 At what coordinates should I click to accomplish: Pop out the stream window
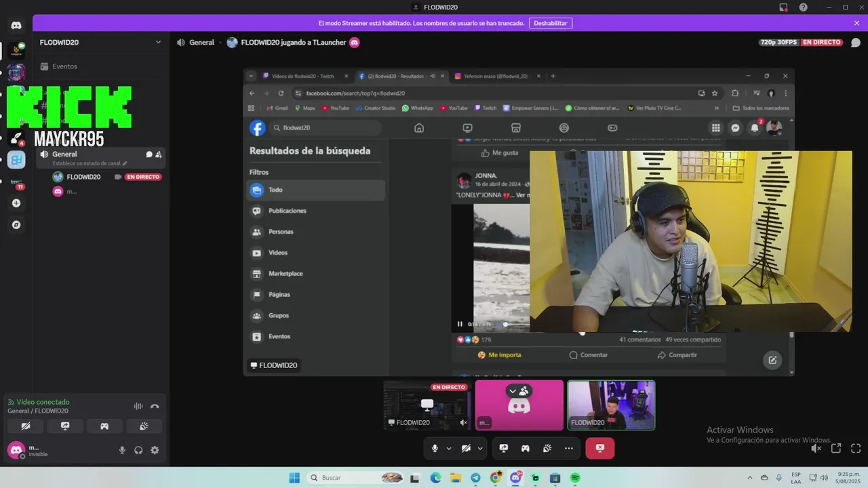coord(836,449)
